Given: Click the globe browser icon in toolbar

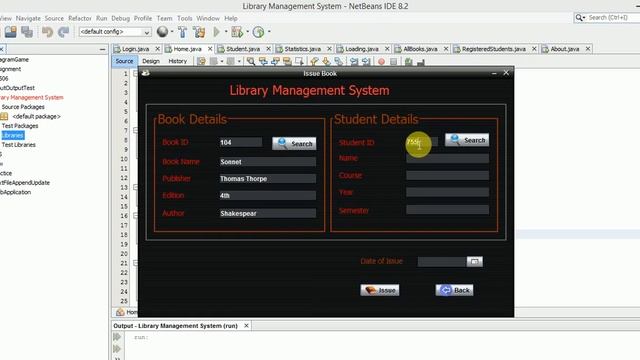Looking at the screenshot, I should click(162, 31).
